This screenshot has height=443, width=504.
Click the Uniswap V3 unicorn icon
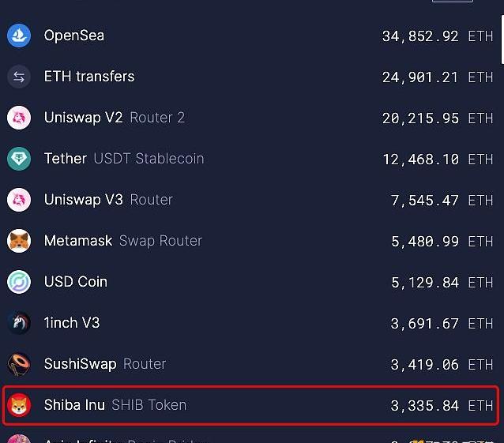click(x=19, y=200)
